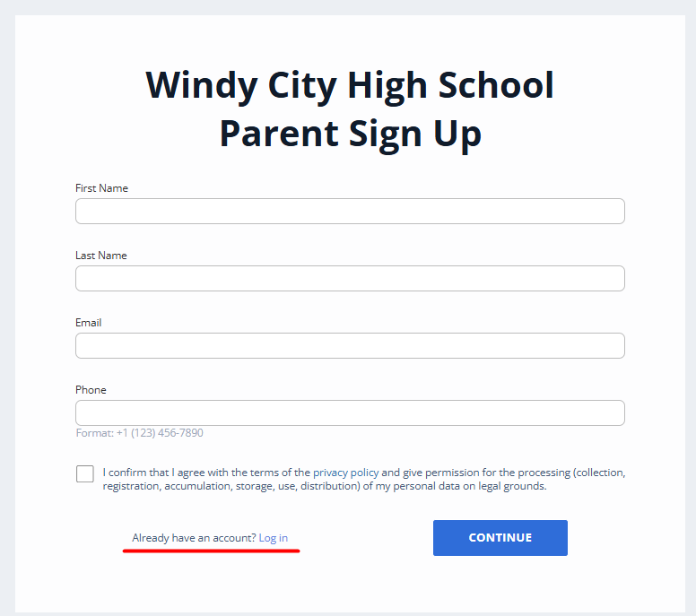Click the phone format hint text
Viewport: 696px width, 616px height.
click(139, 433)
